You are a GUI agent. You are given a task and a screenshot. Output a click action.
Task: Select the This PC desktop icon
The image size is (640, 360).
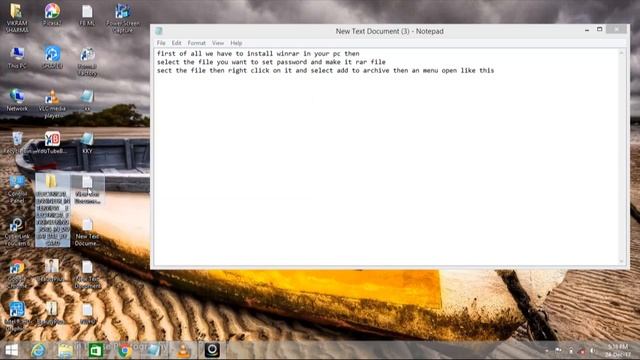(17, 57)
